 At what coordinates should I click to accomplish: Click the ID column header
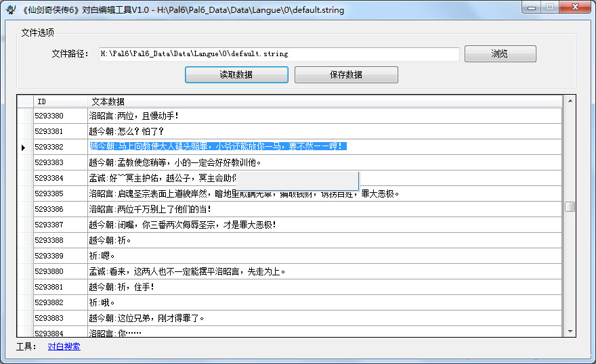tap(60, 101)
